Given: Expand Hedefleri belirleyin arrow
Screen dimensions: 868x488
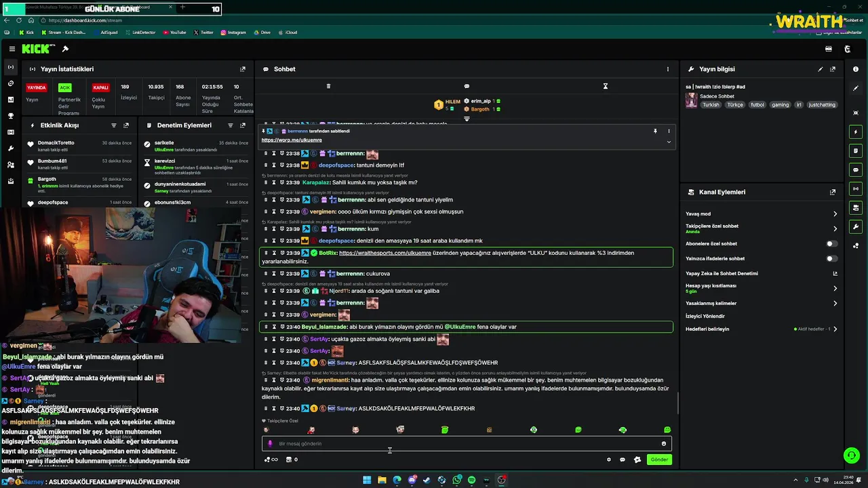Looking at the screenshot, I should [835, 329].
